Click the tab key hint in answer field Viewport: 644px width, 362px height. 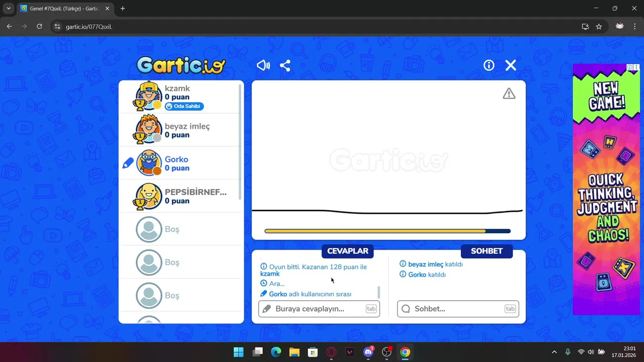pyautogui.click(x=371, y=309)
